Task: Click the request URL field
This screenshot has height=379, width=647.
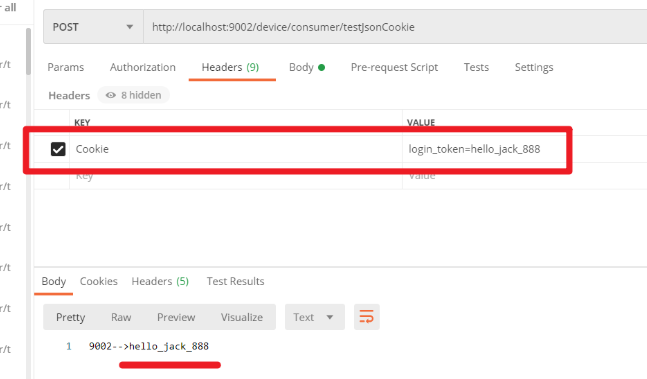Action: tap(395, 27)
